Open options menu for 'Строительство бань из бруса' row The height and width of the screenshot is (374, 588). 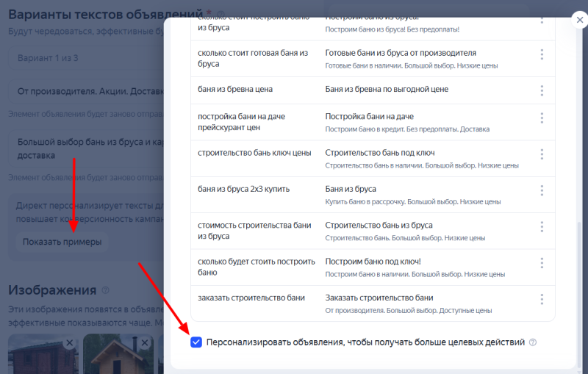542,226
